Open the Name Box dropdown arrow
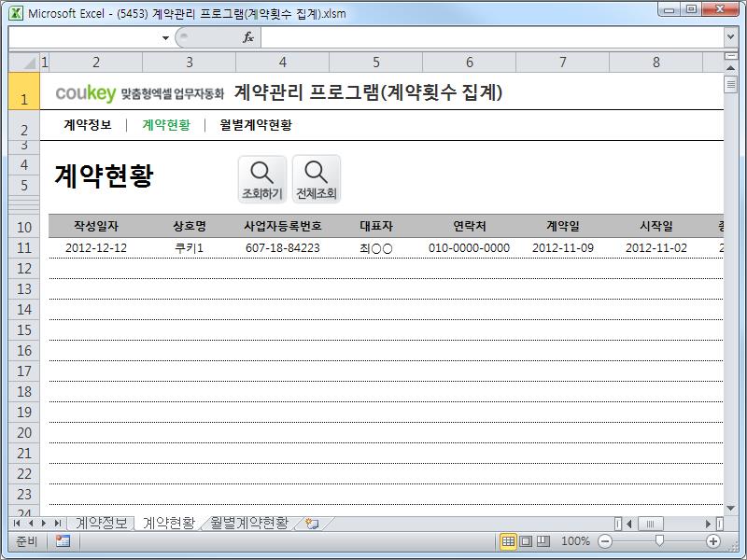The height and width of the screenshot is (560, 747). point(165,37)
